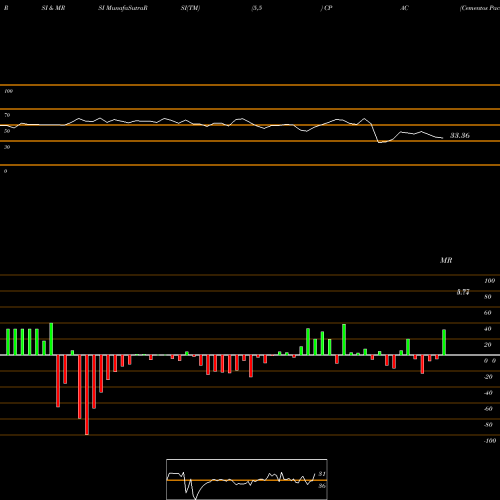Click the current RSI value 33.36

click(460, 135)
